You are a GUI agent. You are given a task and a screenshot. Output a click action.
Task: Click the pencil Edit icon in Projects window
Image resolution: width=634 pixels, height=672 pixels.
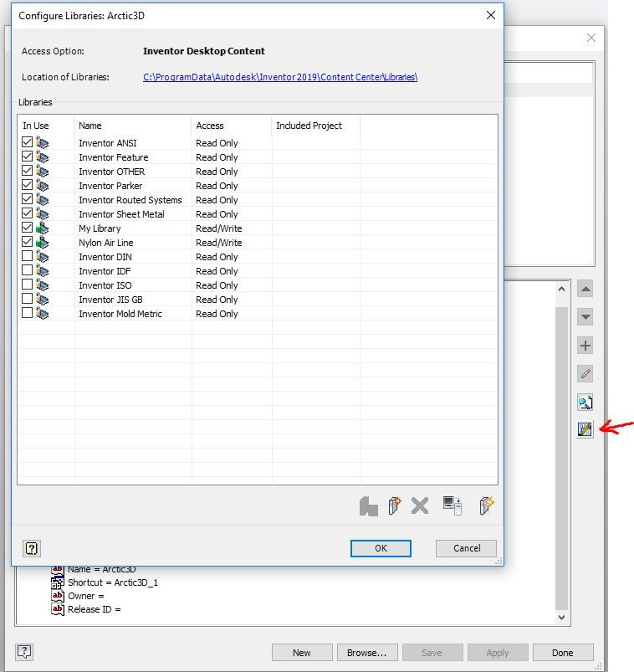point(585,374)
